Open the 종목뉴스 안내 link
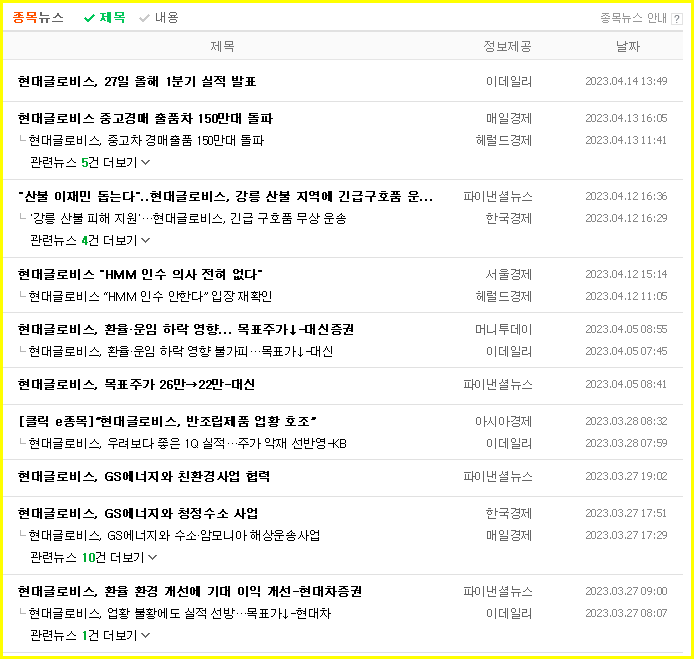 [633, 18]
